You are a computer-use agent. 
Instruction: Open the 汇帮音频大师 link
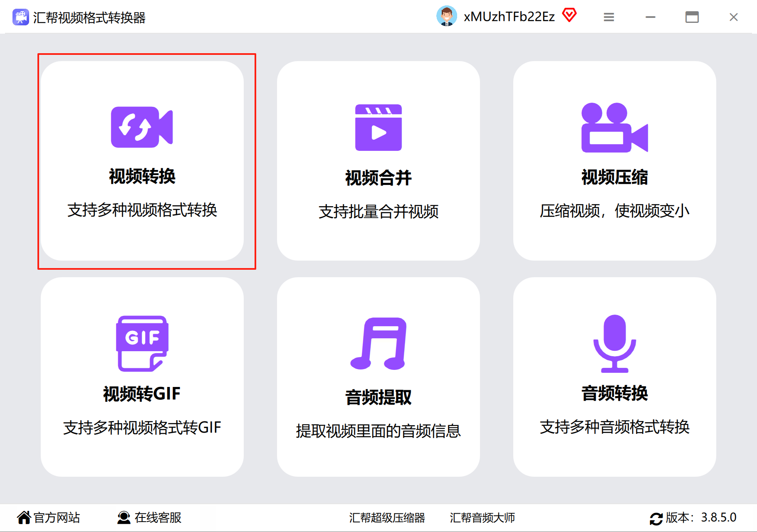tap(482, 518)
